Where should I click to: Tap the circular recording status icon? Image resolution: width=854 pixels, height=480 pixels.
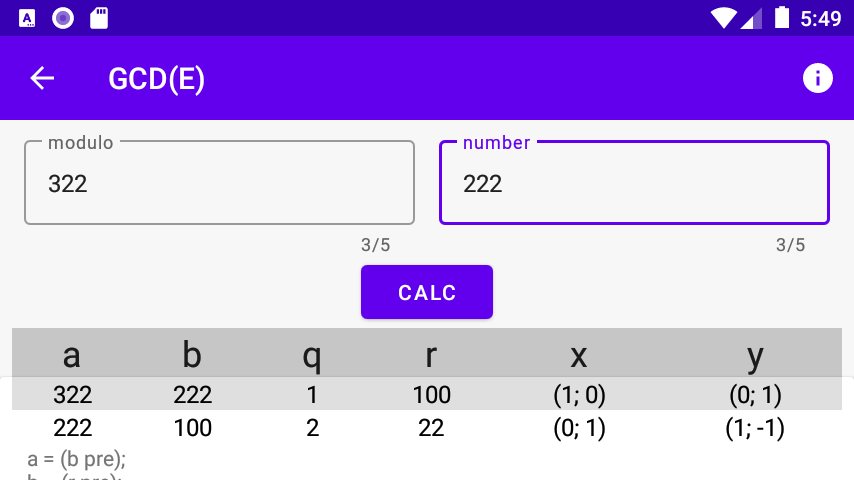pyautogui.click(x=63, y=19)
